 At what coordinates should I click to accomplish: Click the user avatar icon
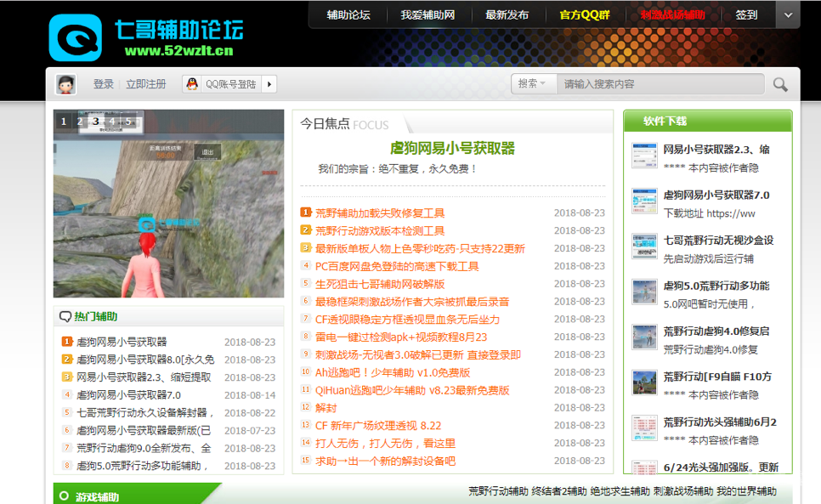click(66, 84)
